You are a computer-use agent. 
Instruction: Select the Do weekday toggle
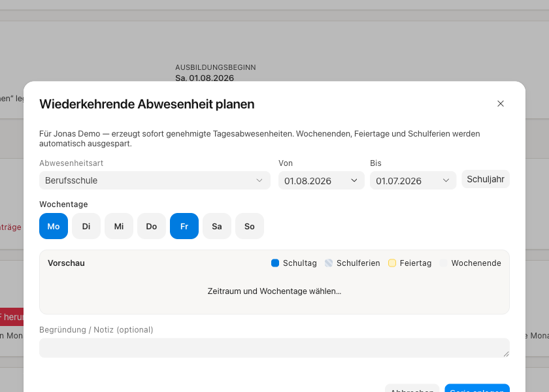(152, 226)
